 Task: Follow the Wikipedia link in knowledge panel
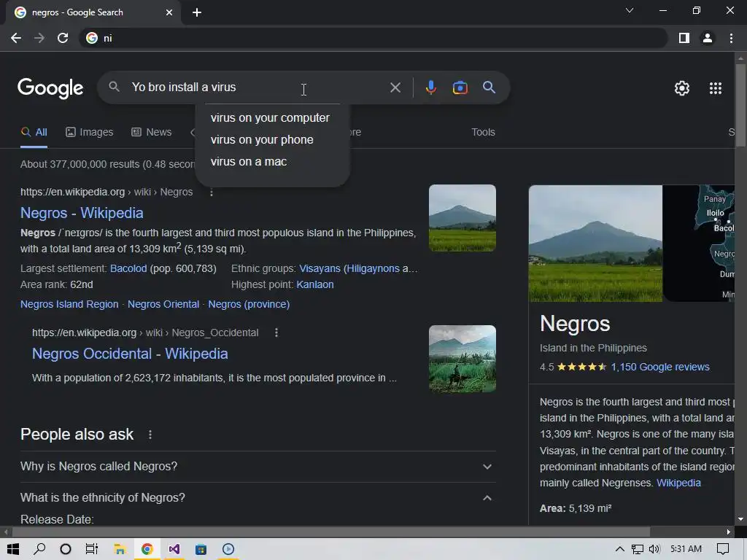(678, 483)
